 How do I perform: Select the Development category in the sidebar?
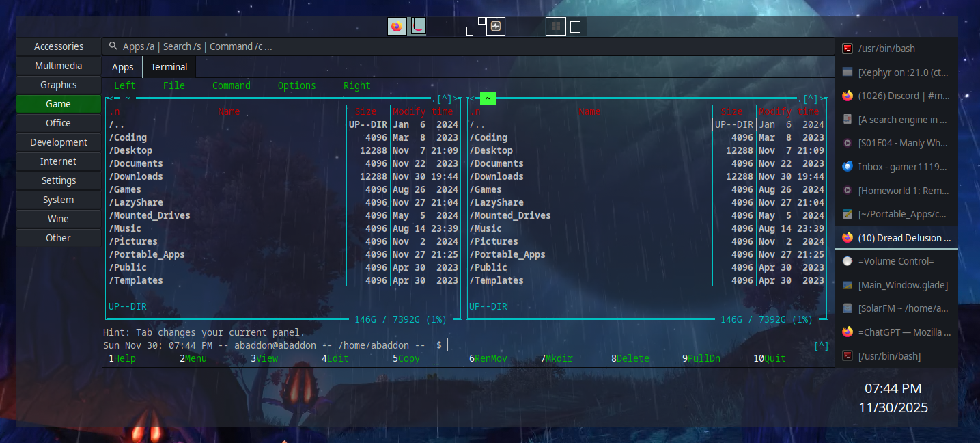58,142
